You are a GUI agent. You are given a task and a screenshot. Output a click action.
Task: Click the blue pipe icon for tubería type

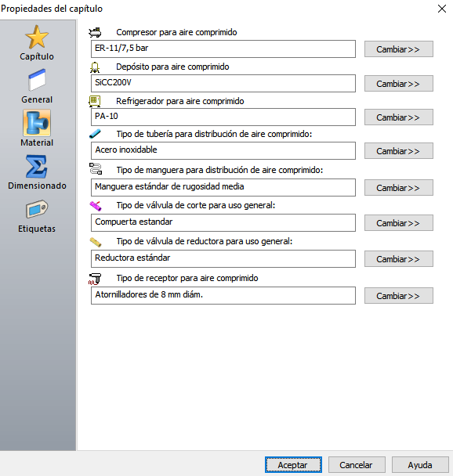point(95,134)
